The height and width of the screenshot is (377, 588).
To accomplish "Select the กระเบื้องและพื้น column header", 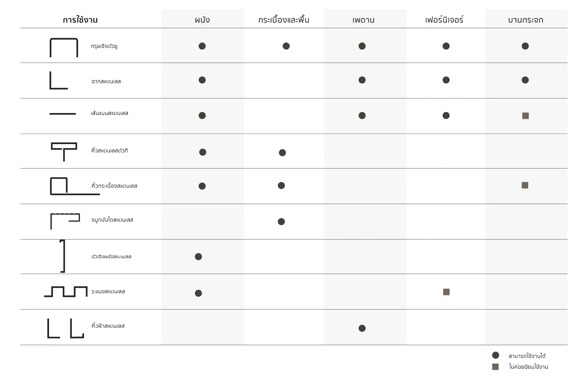I will pyautogui.click(x=284, y=20).
